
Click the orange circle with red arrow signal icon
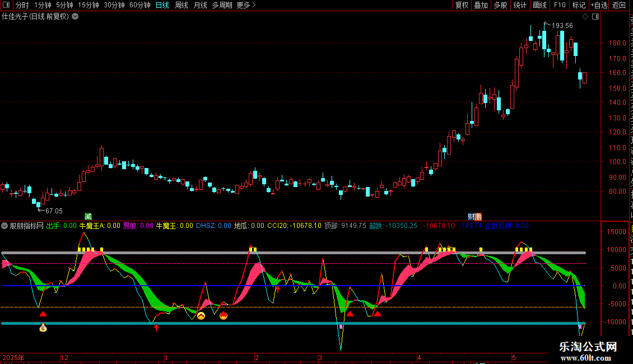[x=224, y=316]
